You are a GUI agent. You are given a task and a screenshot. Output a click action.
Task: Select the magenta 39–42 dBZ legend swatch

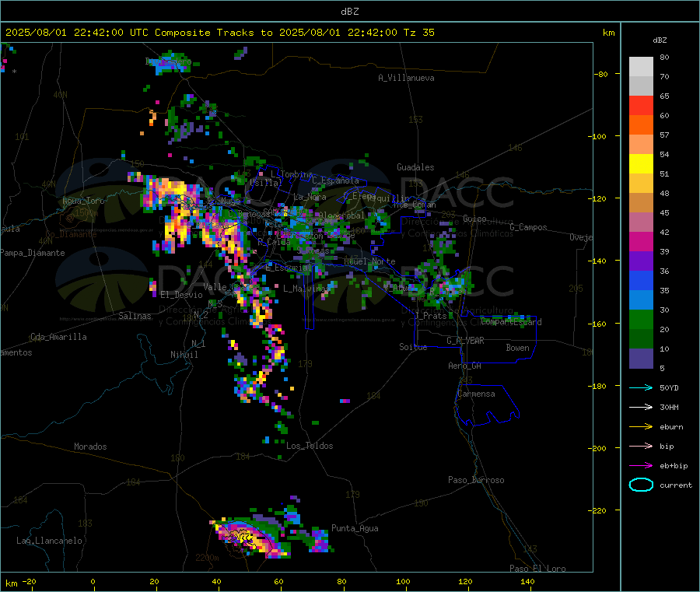pos(641,241)
